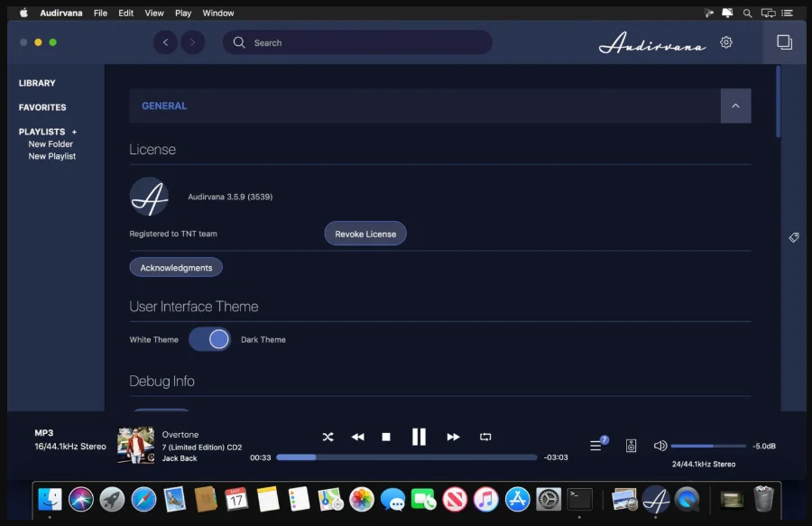This screenshot has width=812, height=526.
Task: Open Safari from the dock
Action: pos(143,499)
